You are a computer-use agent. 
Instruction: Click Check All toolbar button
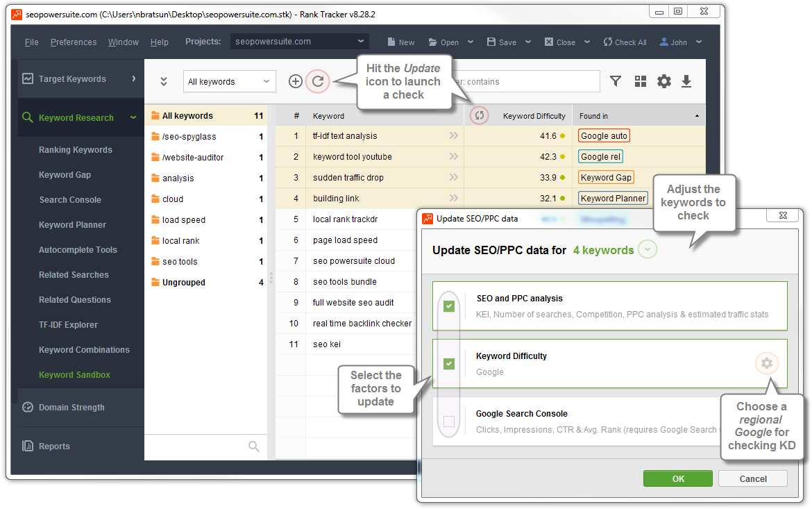[625, 42]
